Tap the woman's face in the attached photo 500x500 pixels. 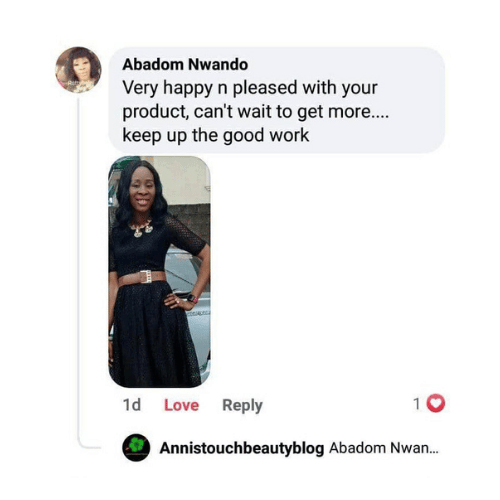pyautogui.click(x=142, y=188)
